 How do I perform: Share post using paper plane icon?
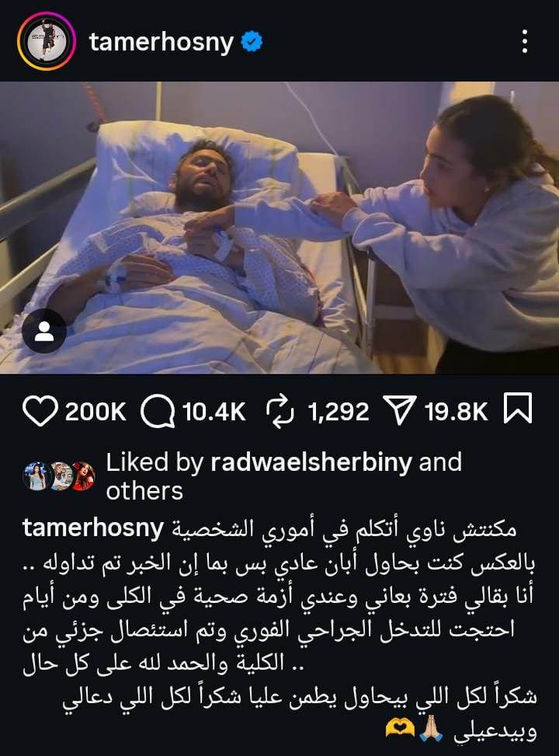(x=398, y=410)
